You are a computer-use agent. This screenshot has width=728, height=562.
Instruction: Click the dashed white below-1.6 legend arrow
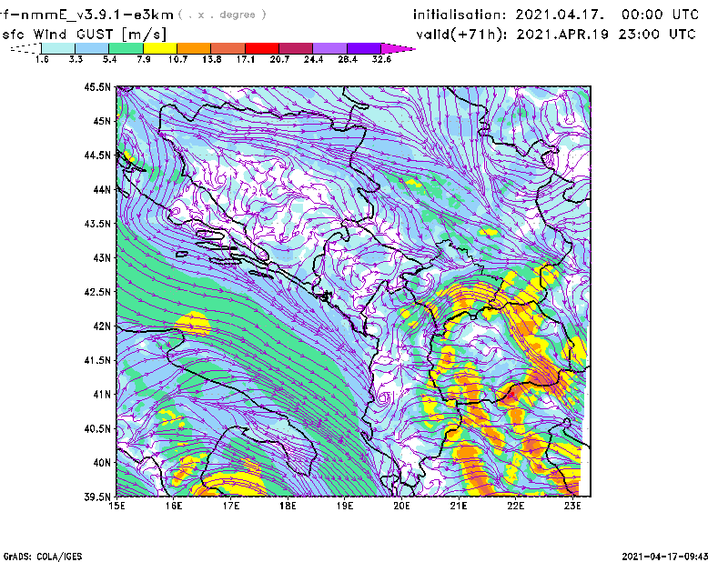point(25,48)
